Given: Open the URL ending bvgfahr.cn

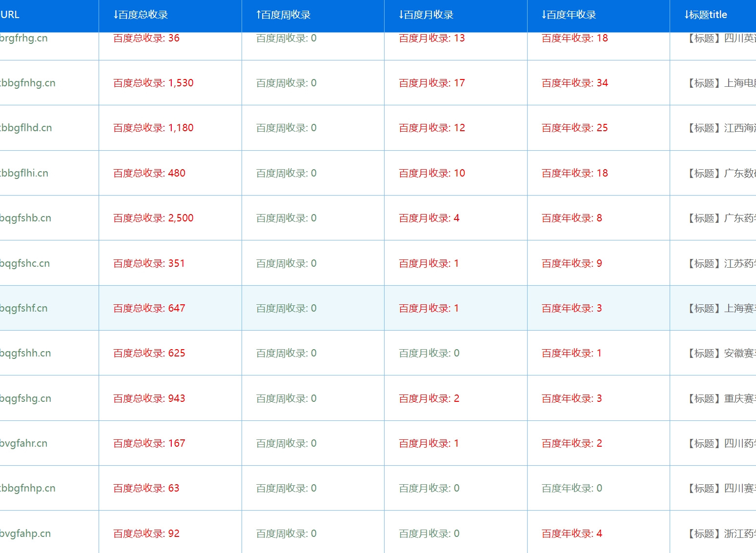Looking at the screenshot, I should click(24, 443).
